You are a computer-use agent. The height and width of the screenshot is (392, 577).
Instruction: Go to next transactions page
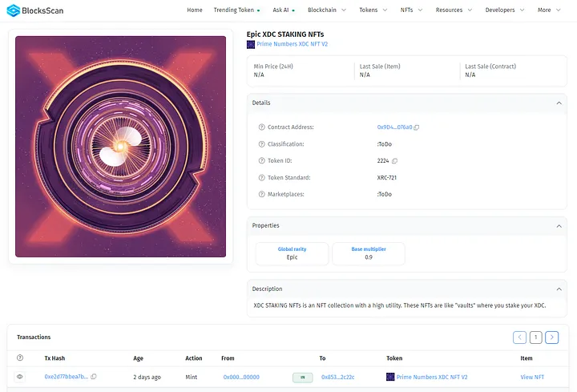(x=551, y=337)
